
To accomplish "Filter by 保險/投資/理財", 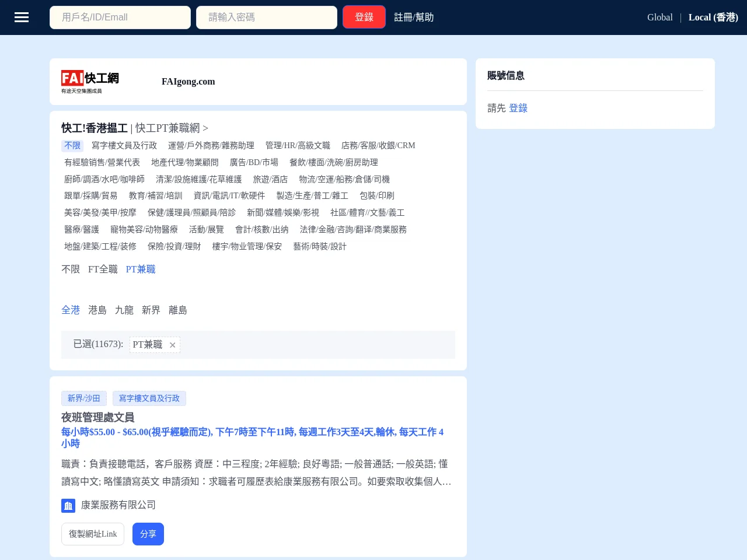I will point(174,247).
